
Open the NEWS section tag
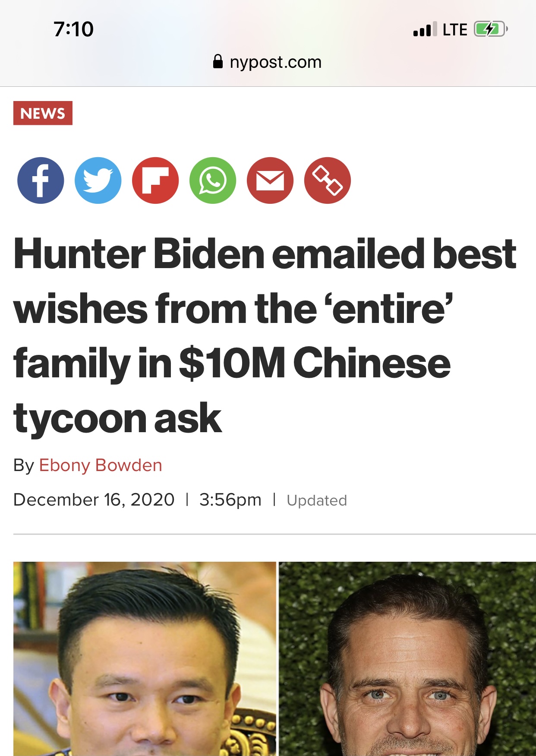pyautogui.click(x=43, y=113)
